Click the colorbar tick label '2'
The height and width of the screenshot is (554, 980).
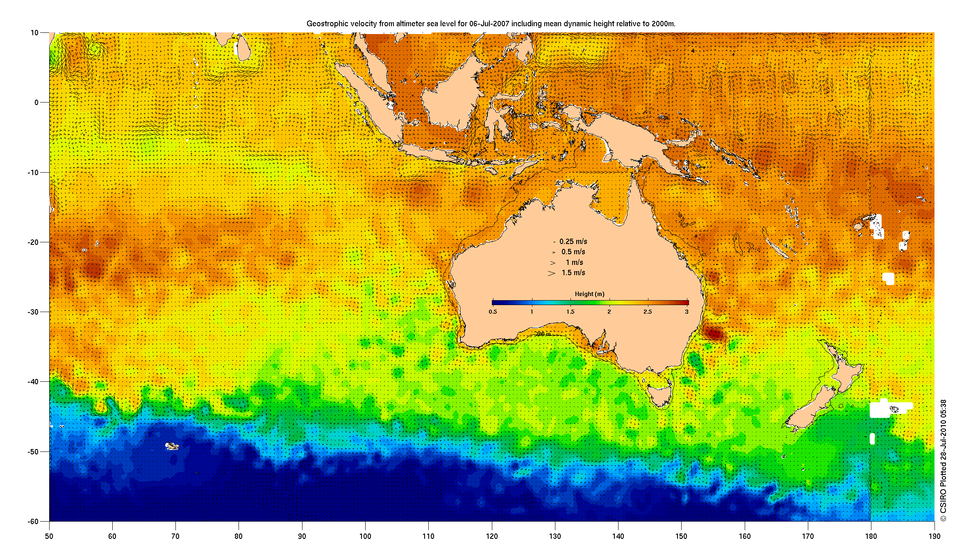609,312
